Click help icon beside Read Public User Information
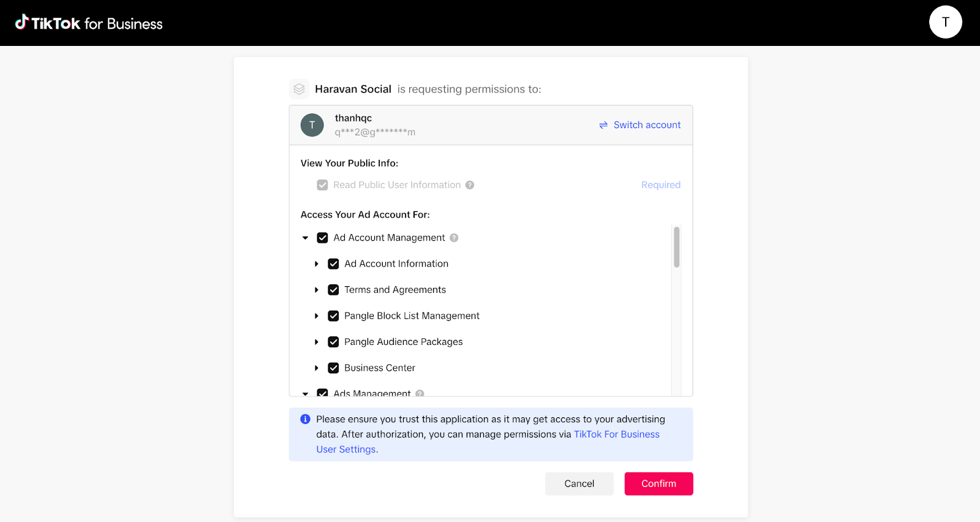The width and height of the screenshot is (980, 522). tap(470, 185)
